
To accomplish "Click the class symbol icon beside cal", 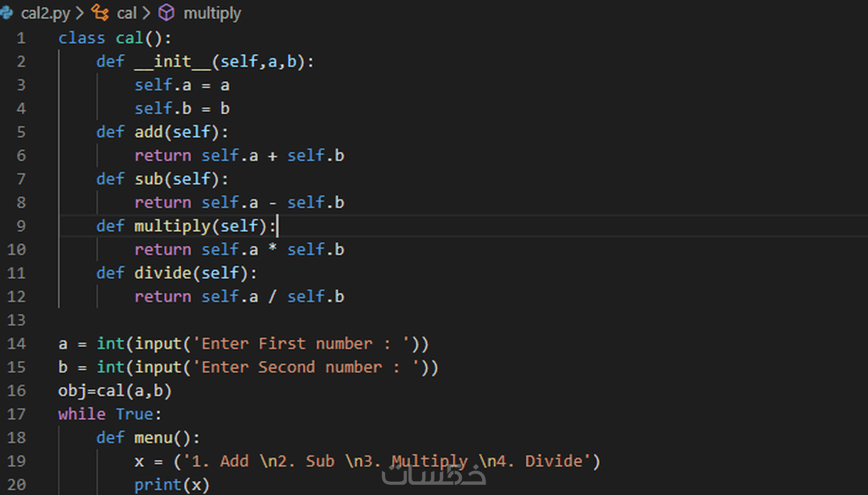I will tap(100, 13).
